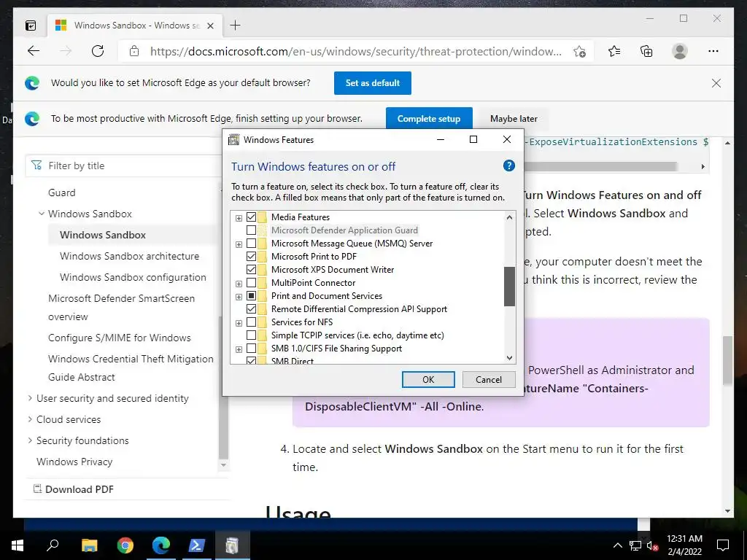
Task: Click the Edge address bar URL
Action: tap(355, 52)
